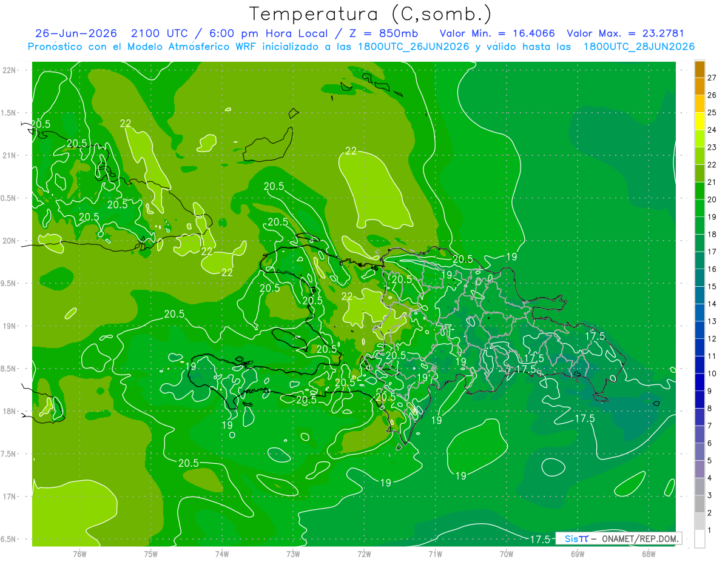The width and height of the screenshot is (728, 562).
Task: Click the "Valor Max. = 23.2781" readout
Action: (x=625, y=33)
